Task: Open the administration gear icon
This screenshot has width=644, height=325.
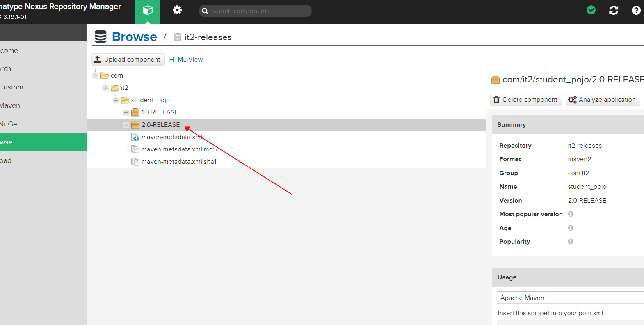Action: [177, 10]
